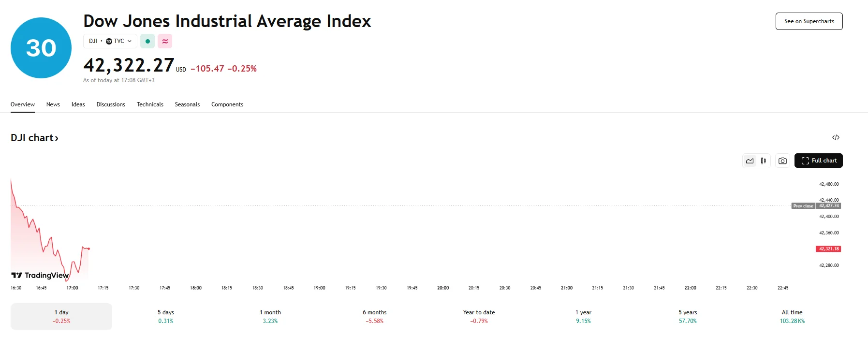
Task: Take a chart snapshot with camera icon
Action: point(782,161)
